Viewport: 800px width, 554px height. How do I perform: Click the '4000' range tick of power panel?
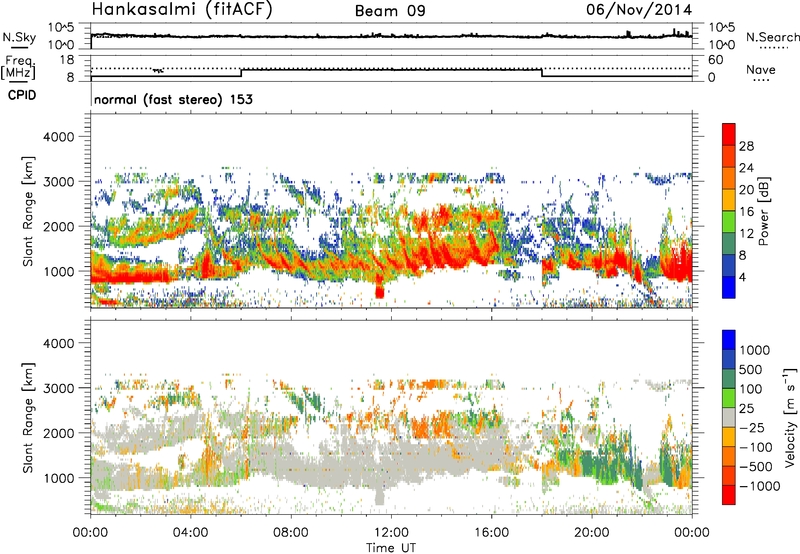[59, 137]
